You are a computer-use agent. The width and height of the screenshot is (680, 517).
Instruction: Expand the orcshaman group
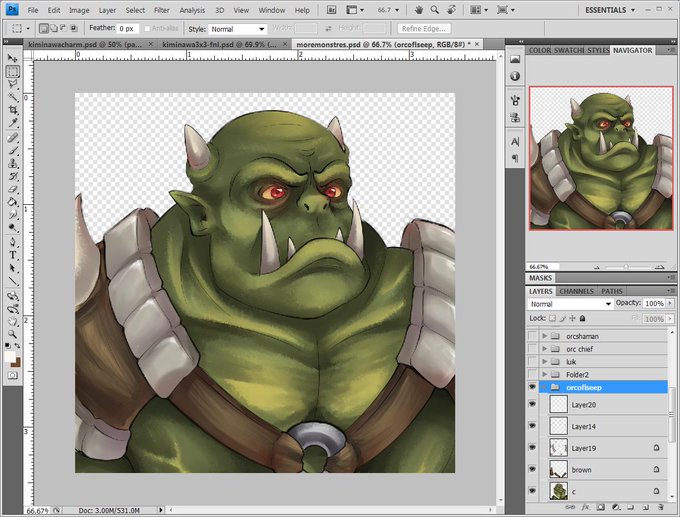pos(545,336)
